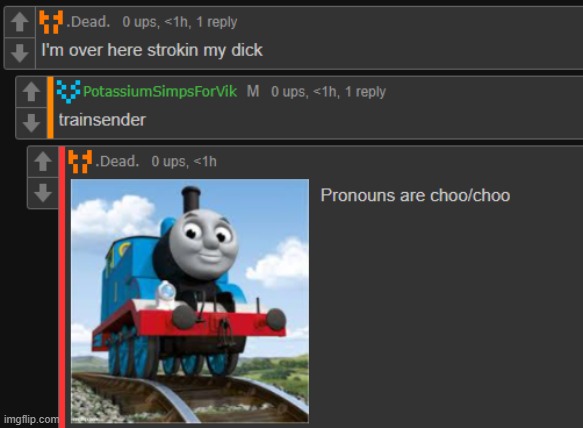Upvote the first .Dead. comment
The height and width of the screenshot is (428, 583).
click(x=20, y=22)
